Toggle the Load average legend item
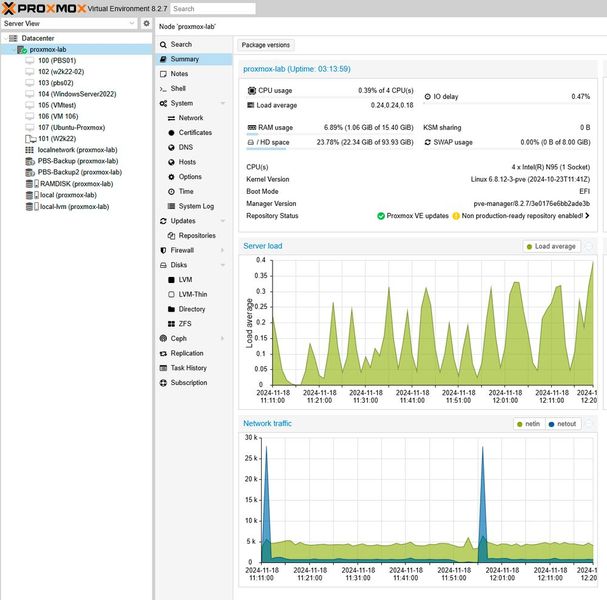The width and height of the screenshot is (607, 600). (x=551, y=247)
